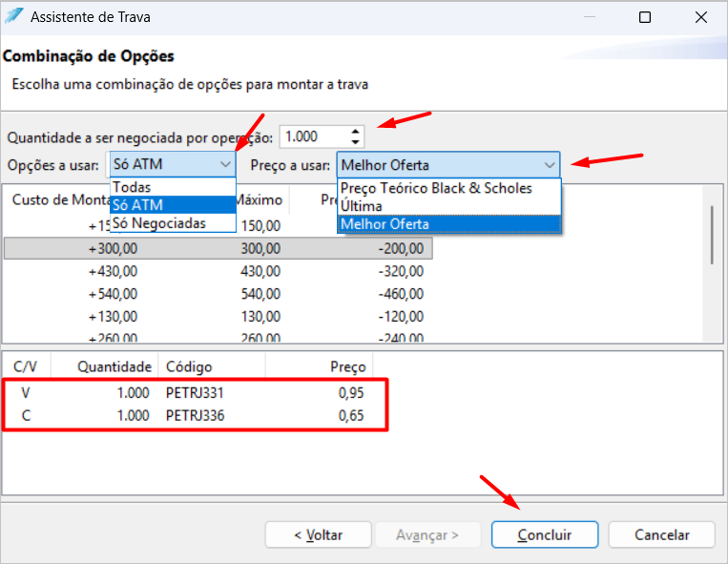Viewport: 728px width, 564px height.
Task: Click the Código column header
Action: (x=212, y=366)
